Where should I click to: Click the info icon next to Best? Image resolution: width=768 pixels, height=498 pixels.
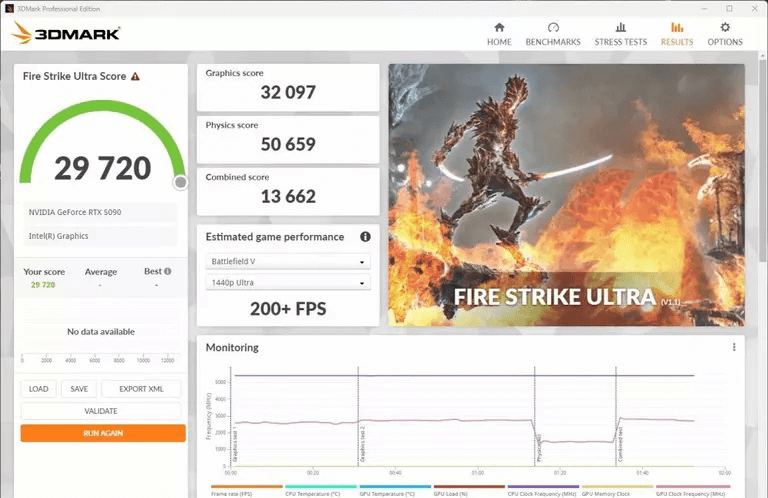(x=167, y=271)
